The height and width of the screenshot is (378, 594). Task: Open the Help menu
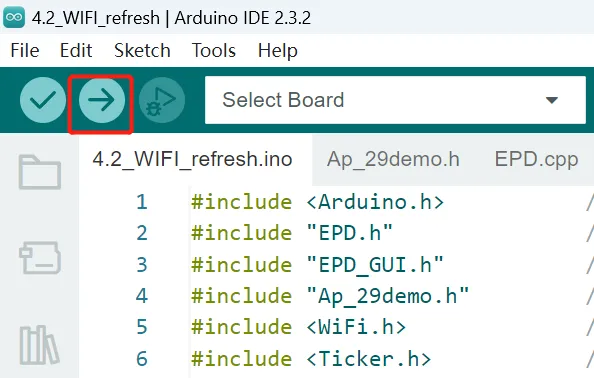(x=278, y=51)
